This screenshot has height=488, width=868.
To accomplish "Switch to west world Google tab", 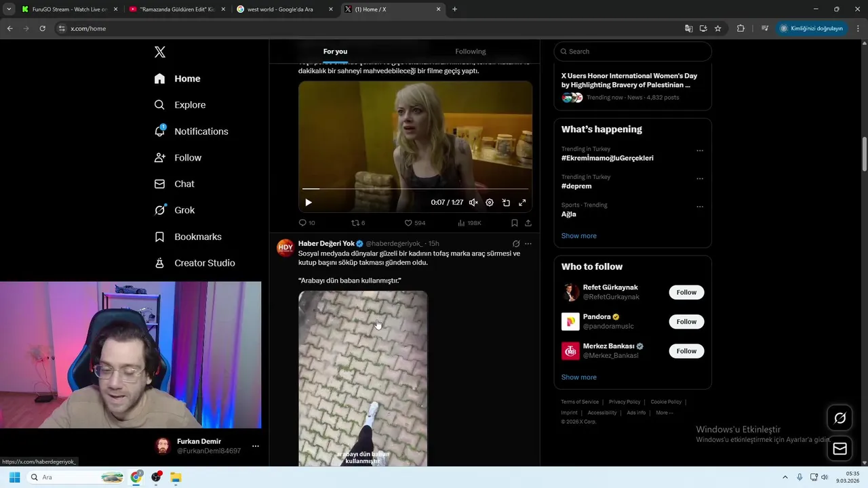I will pos(284,9).
